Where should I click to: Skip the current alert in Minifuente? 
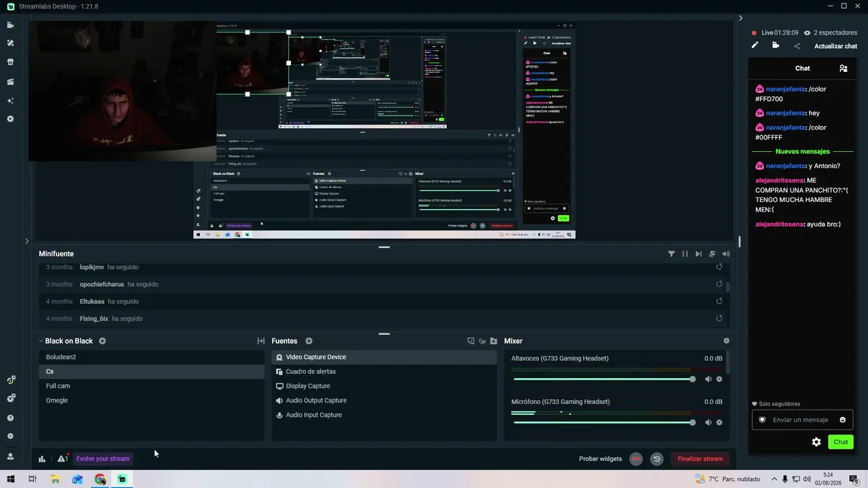(698, 254)
